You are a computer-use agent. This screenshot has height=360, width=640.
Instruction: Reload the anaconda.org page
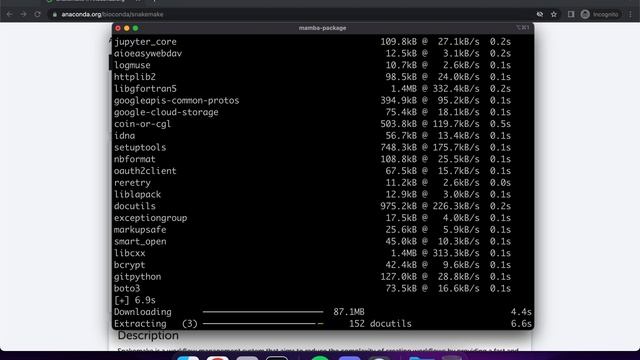(x=37, y=14)
